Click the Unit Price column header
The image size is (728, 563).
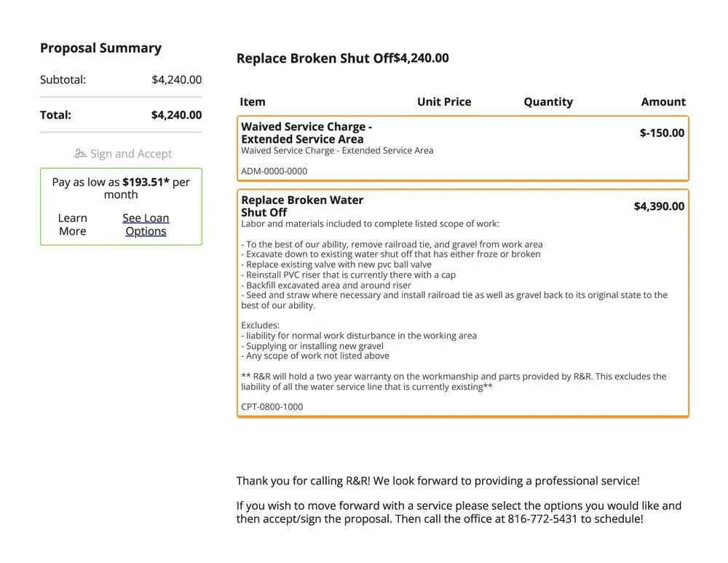pyautogui.click(x=444, y=102)
